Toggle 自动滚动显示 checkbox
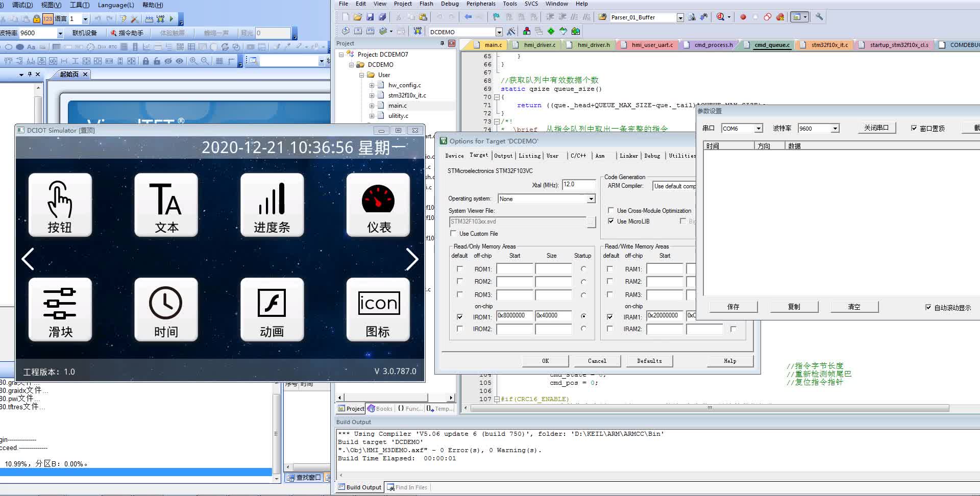This screenshot has width=980, height=496. click(928, 307)
